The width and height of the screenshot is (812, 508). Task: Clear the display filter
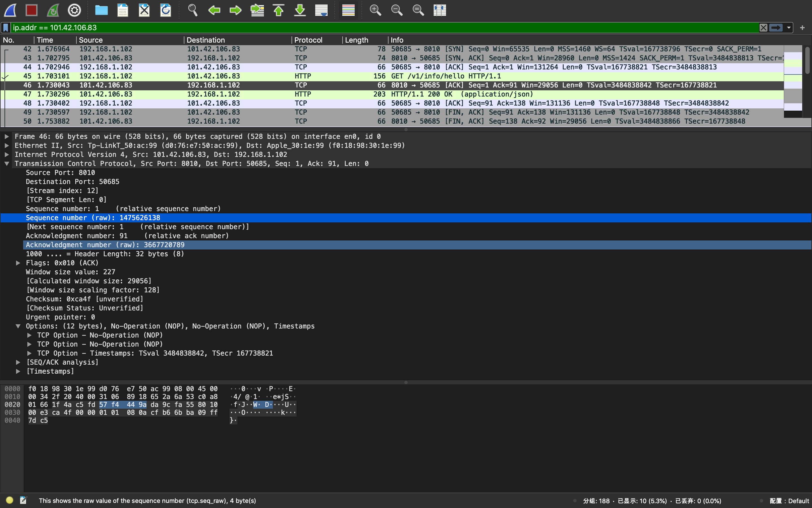pyautogui.click(x=763, y=28)
